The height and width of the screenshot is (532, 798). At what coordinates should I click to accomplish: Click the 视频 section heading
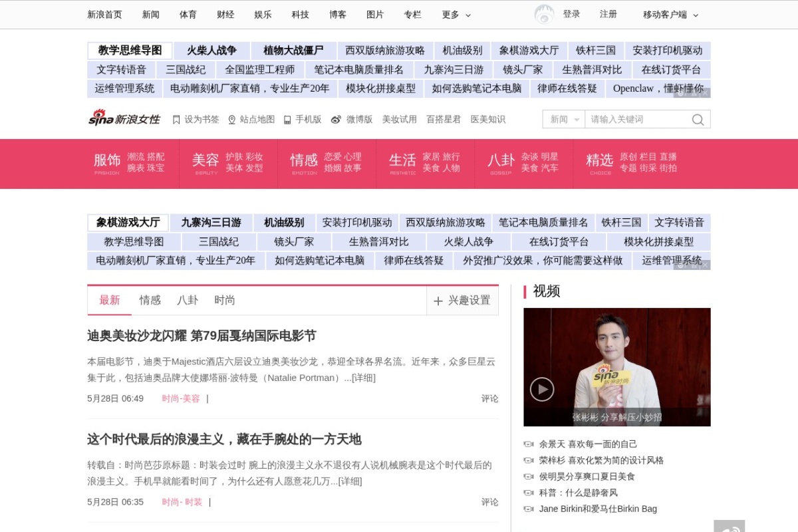point(547,291)
